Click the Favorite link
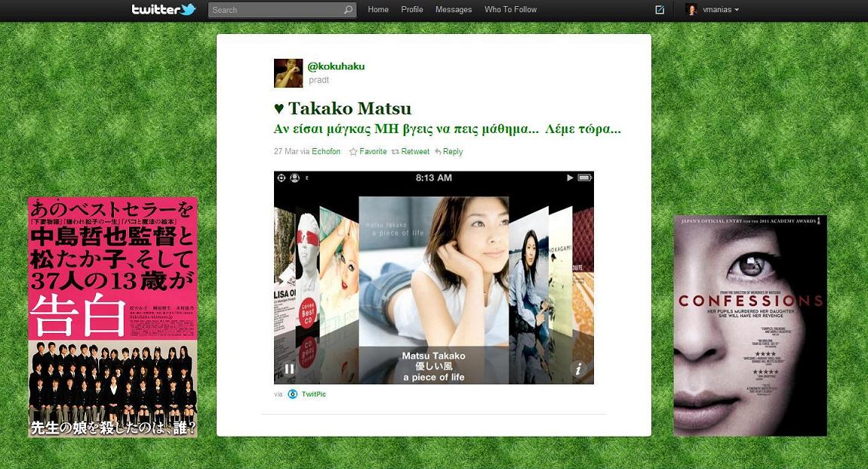 click(373, 152)
